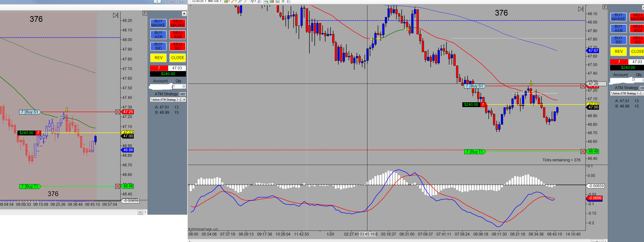Click the Ticks remaining = 376 text
This screenshot has width=644, height=242.
561,160
